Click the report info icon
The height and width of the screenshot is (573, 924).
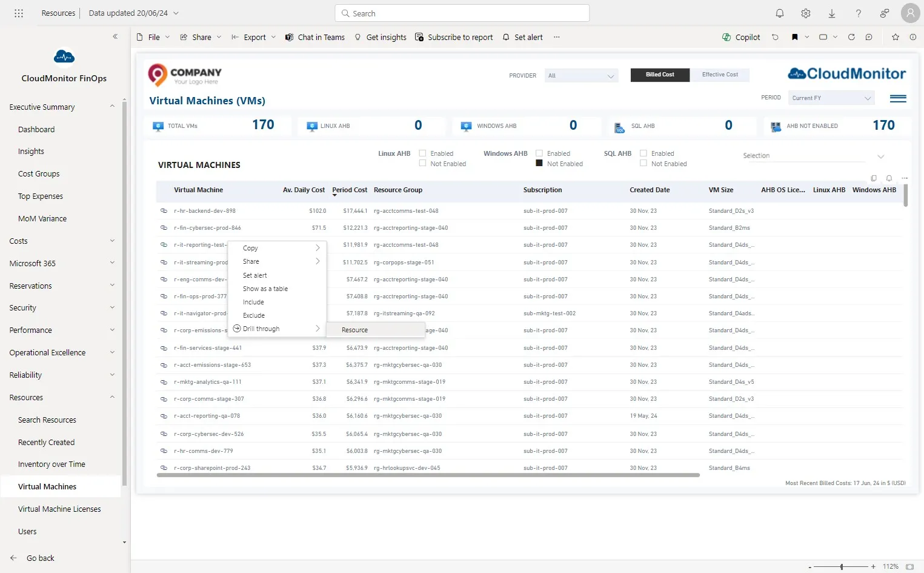click(x=913, y=37)
